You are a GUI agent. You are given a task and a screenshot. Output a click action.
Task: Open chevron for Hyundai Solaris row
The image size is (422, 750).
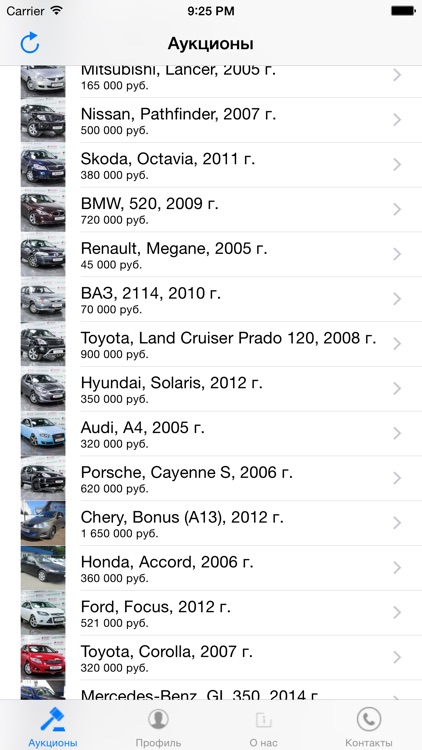coord(397,389)
